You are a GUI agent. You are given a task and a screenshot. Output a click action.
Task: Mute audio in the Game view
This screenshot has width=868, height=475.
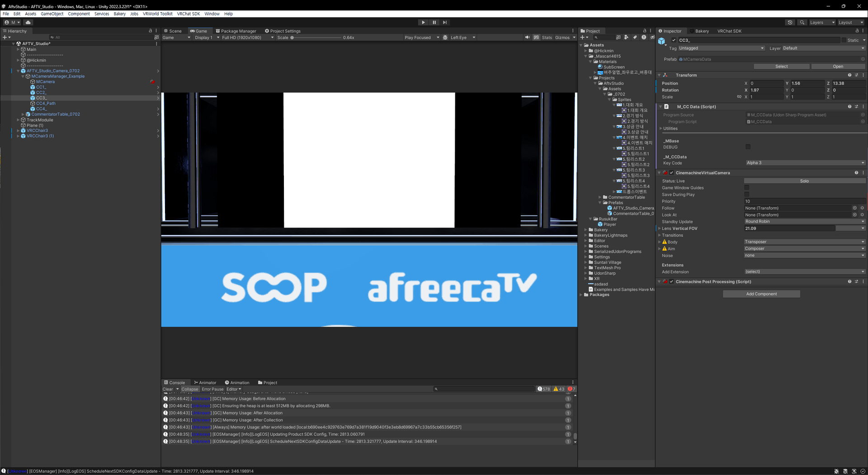[527, 38]
